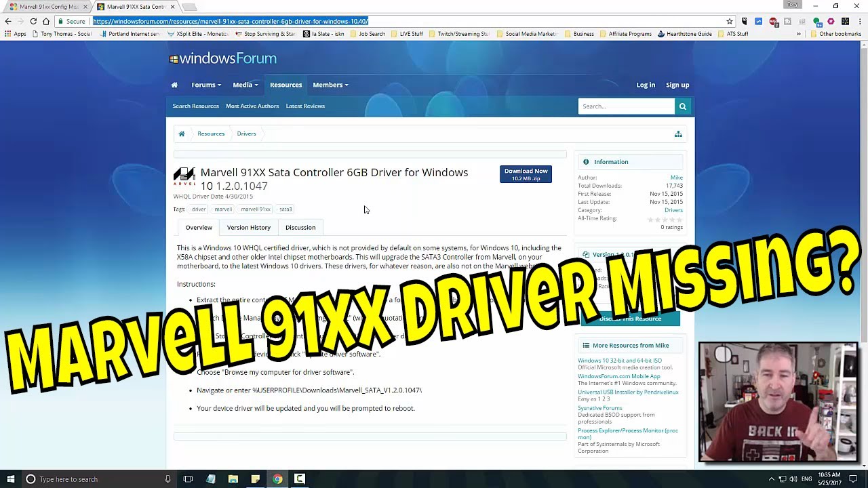Expand the Members dropdown menu

[330, 85]
